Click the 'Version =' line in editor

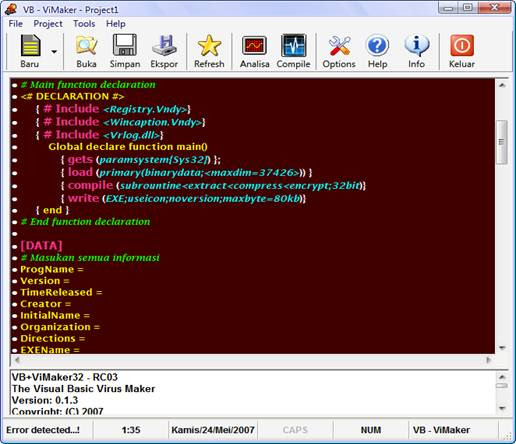(45, 281)
